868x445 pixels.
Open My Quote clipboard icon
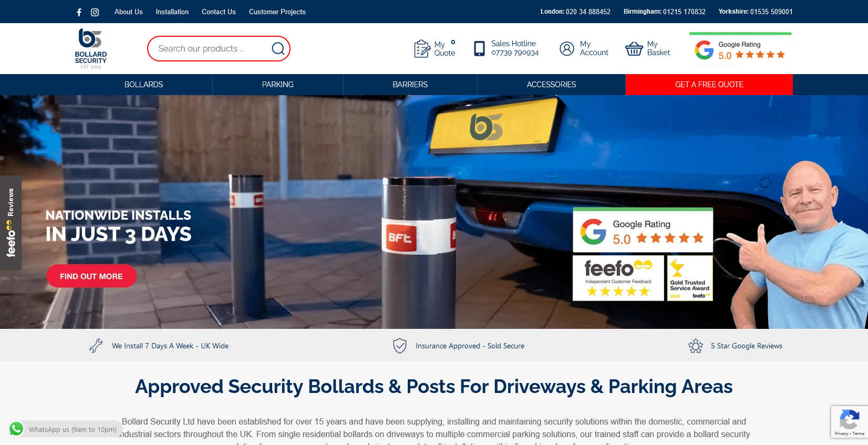pos(422,48)
